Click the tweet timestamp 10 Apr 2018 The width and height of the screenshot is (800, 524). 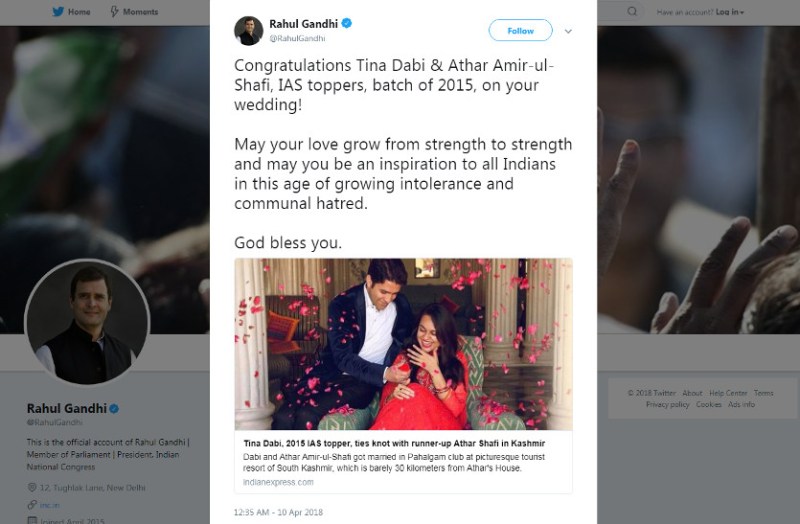point(280,512)
